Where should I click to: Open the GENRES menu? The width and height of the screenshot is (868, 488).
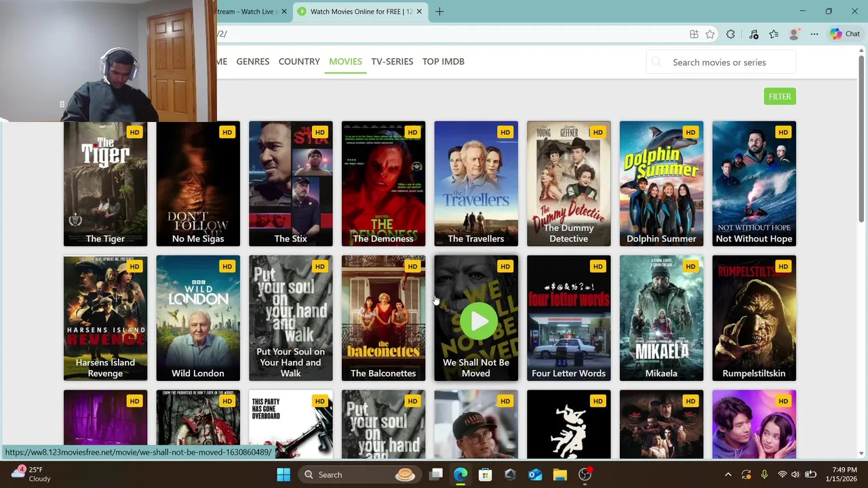click(253, 61)
